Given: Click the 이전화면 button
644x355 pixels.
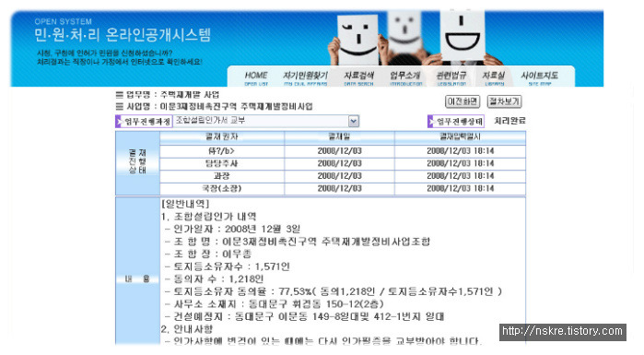Looking at the screenshot, I should pyautogui.click(x=463, y=101).
